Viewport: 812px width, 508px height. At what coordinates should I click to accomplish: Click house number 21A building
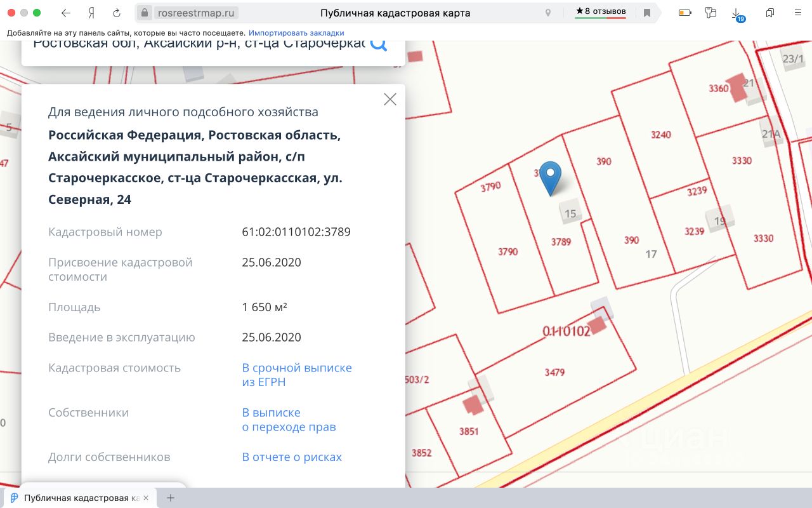click(x=771, y=133)
